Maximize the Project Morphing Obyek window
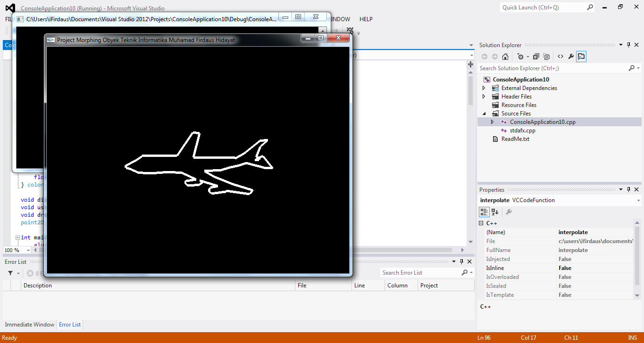The height and width of the screenshot is (343, 644). [321, 38]
